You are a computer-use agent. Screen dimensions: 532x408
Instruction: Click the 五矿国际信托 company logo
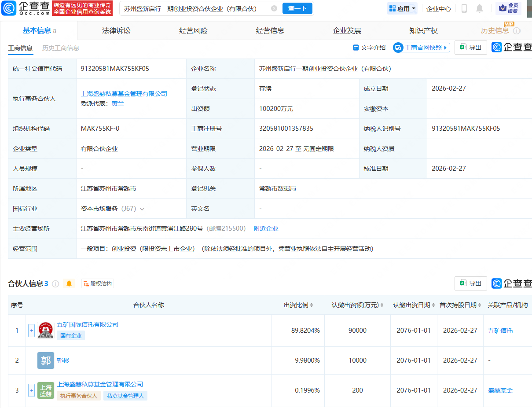tap(46, 330)
